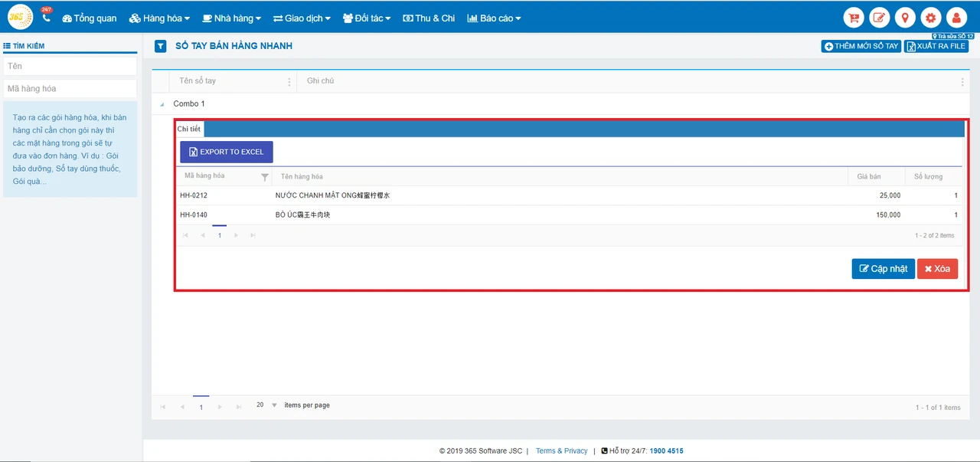Select the Chi tiết tab
980x462 pixels.
click(188, 129)
